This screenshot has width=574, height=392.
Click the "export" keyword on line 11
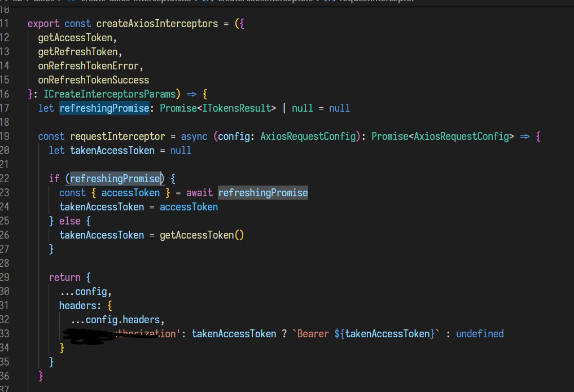43,24
